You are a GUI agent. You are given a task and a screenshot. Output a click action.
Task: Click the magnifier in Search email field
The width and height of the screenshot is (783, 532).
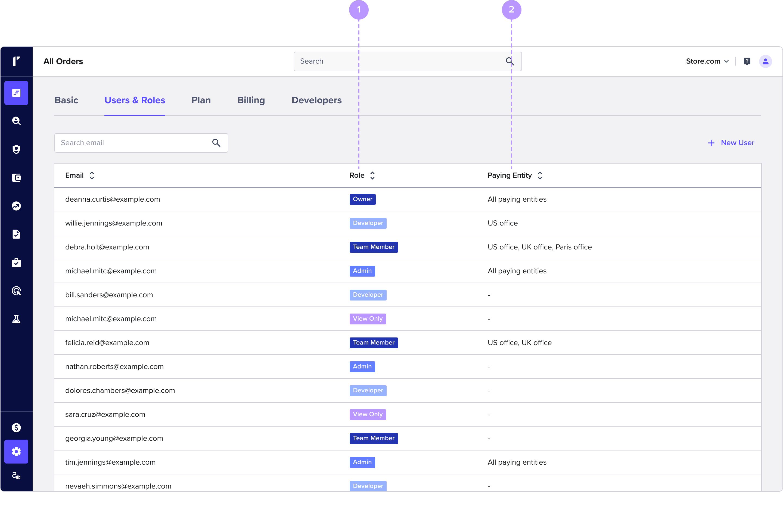click(216, 143)
